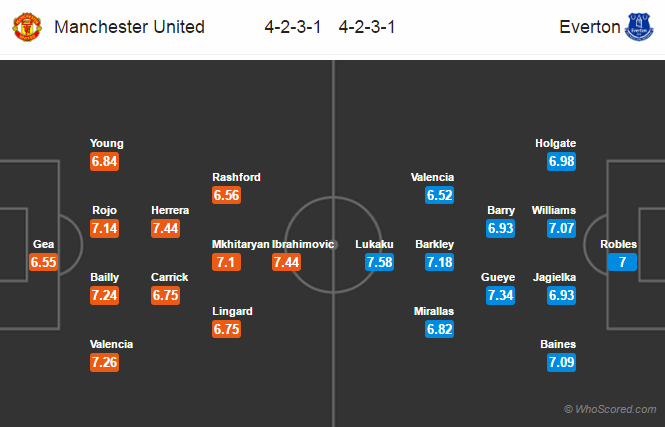665x427 pixels.
Task: Click Robles' rating badge showing 7
Action: tap(622, 262)
